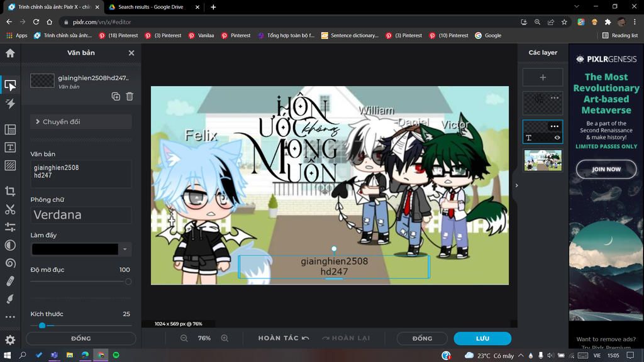644x362 pixels.
Task: Select the Draw brush tool
Action: click(x=10, y=299)
